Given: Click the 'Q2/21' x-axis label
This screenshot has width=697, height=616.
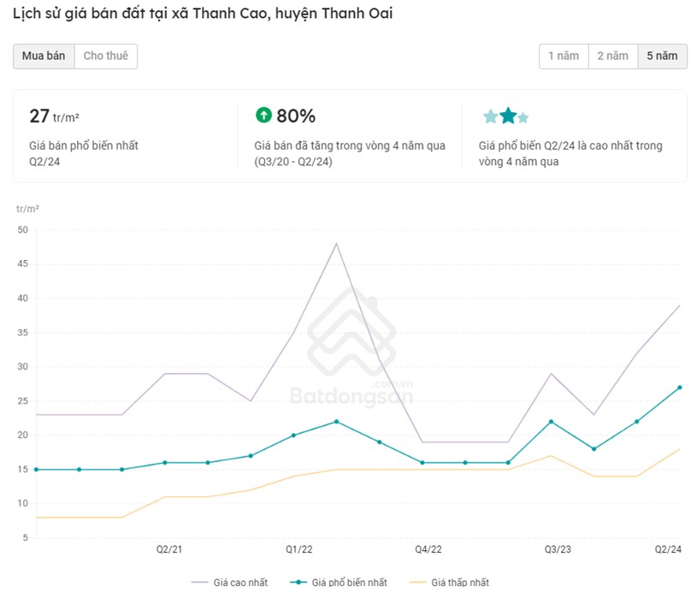Looking at the screenshot, I should (168, 549).
